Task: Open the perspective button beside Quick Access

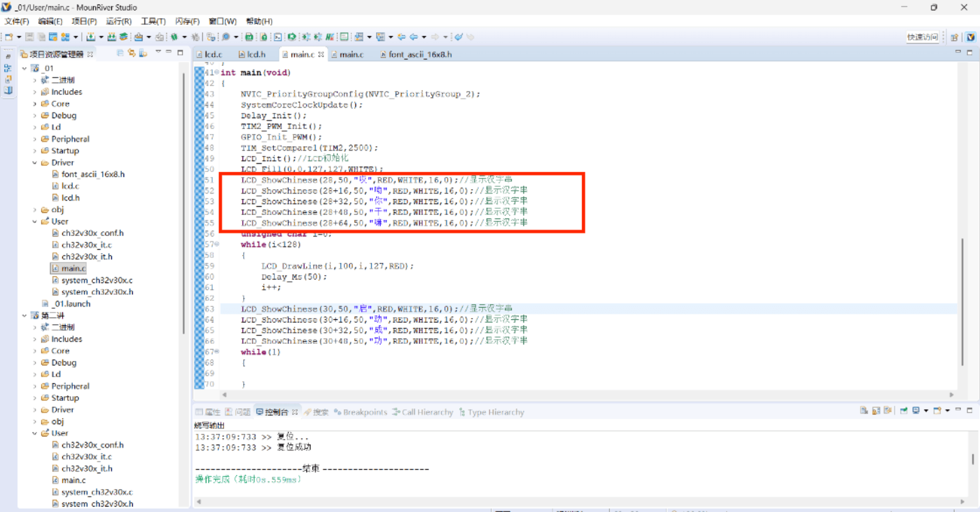Action: pos(954,37)
